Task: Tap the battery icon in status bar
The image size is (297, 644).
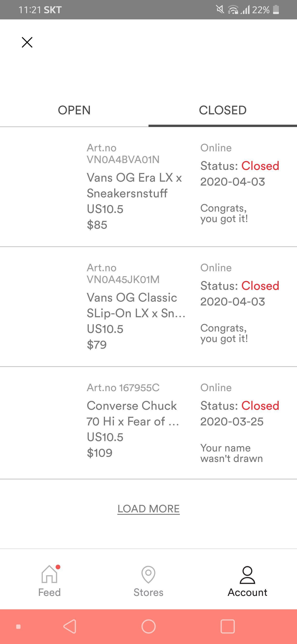Action: point(276,10)
